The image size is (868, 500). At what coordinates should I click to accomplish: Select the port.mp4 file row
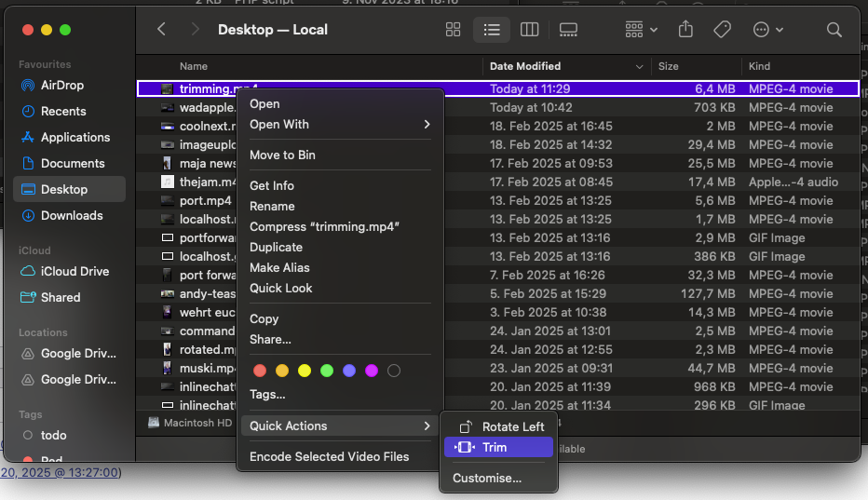point(498,200)
